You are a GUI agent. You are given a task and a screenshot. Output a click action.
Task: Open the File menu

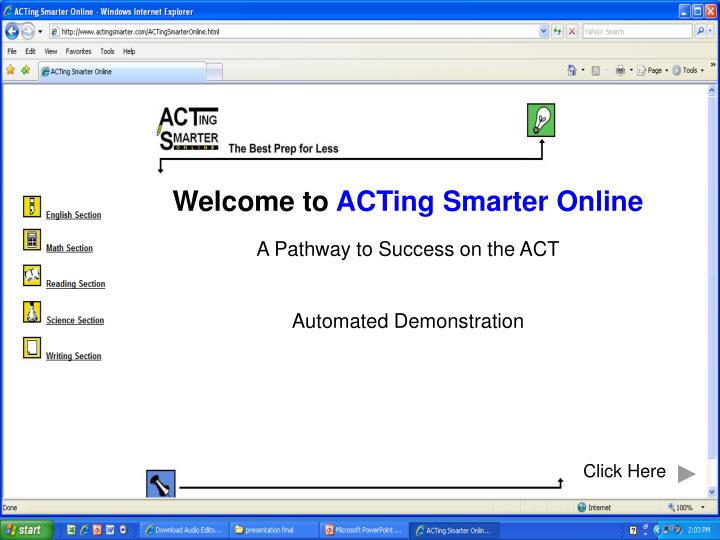click(12, 51)
